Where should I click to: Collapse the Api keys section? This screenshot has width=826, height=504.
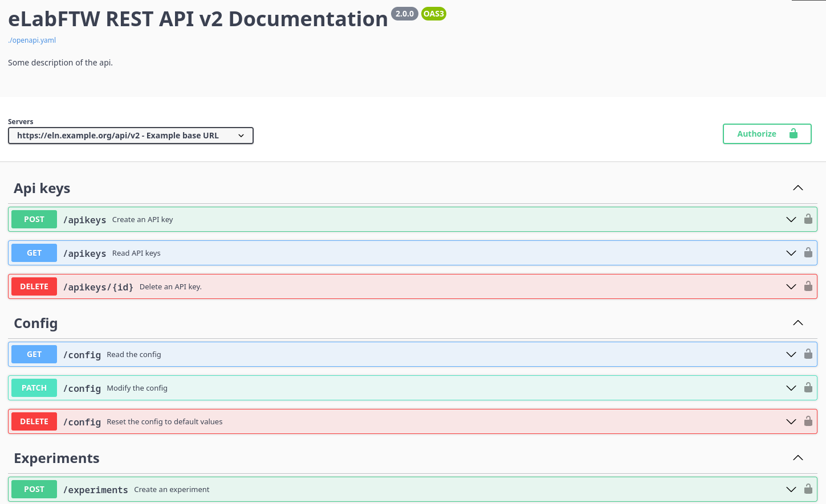pyautogui.click(x=798, y=188)
